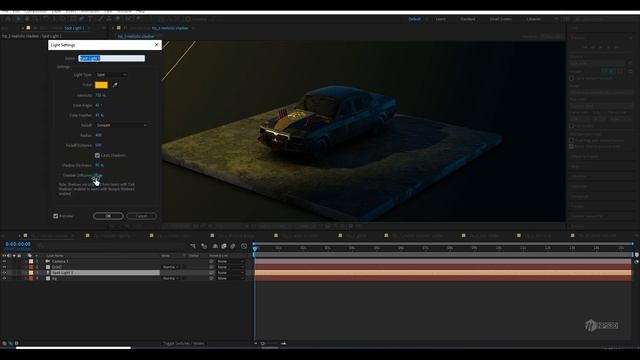Click the draft 3D icon in timeline
Screen dimensions: 640x360
tap(204, 246)
